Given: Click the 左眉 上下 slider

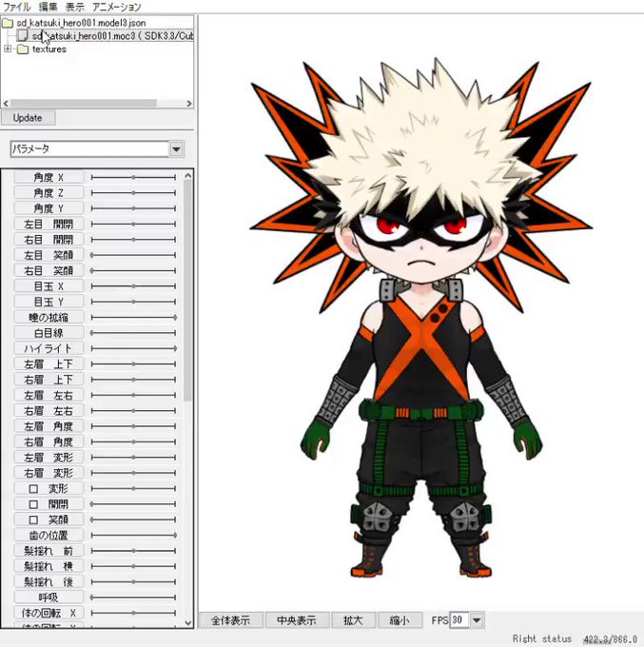Looking at the screenshot, I should [133, 363].
